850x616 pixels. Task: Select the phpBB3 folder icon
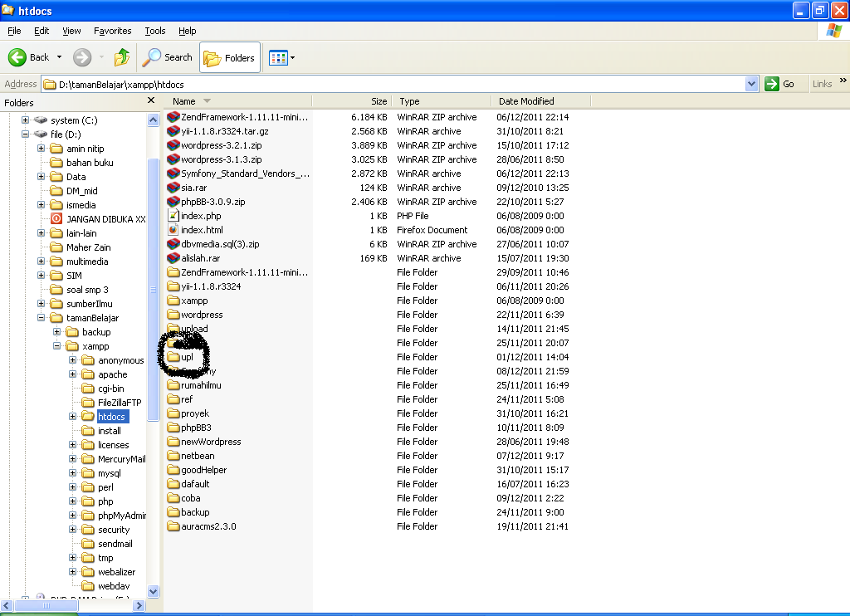click(173, 428)
